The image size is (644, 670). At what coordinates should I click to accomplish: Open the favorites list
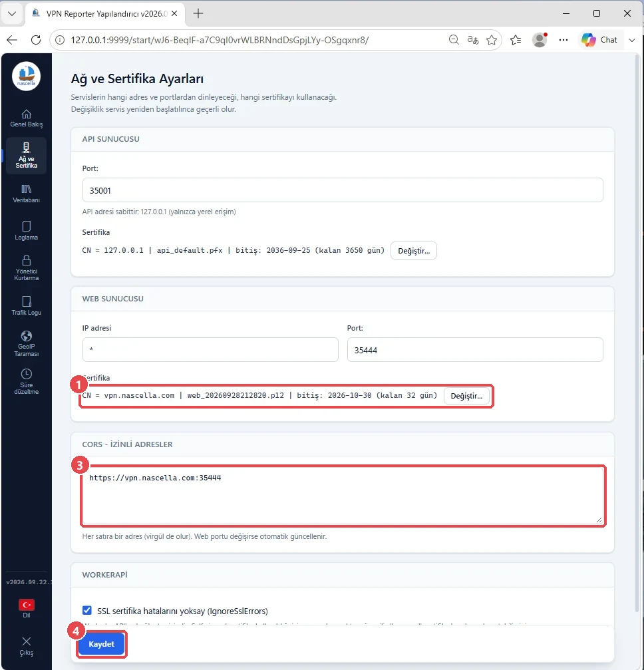(516, 40)
